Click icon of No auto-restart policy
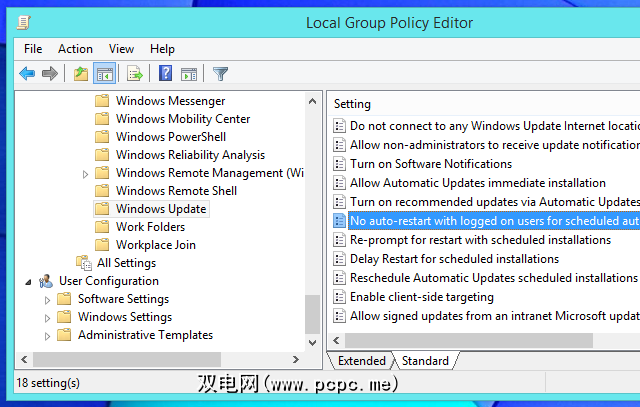This screenshot has width=640, height=407. tap(339, 221)
